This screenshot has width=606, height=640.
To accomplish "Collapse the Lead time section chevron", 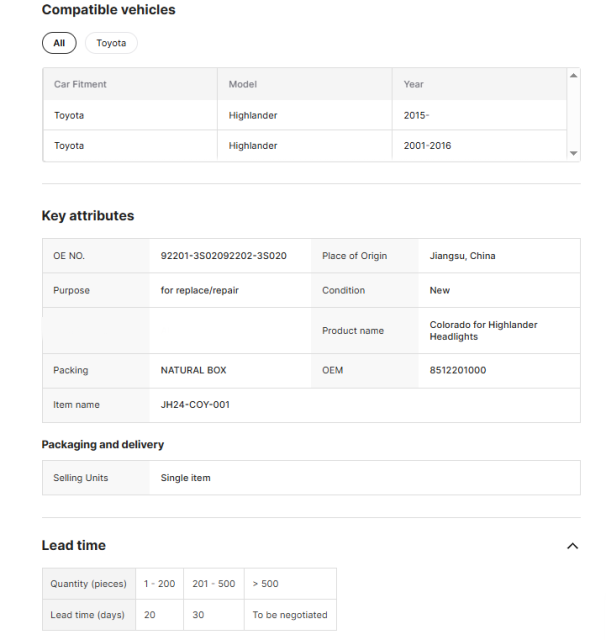I will (x=572, y=546).
